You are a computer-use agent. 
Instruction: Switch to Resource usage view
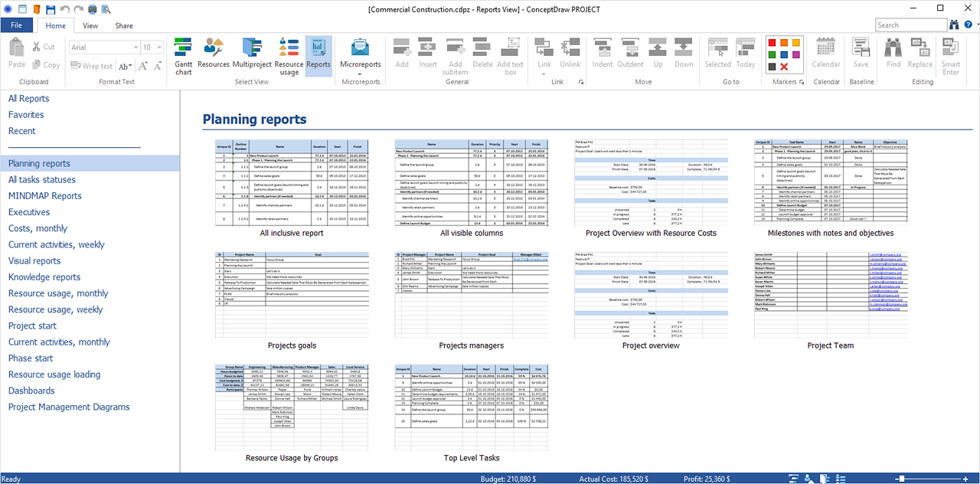coord(289,56)
